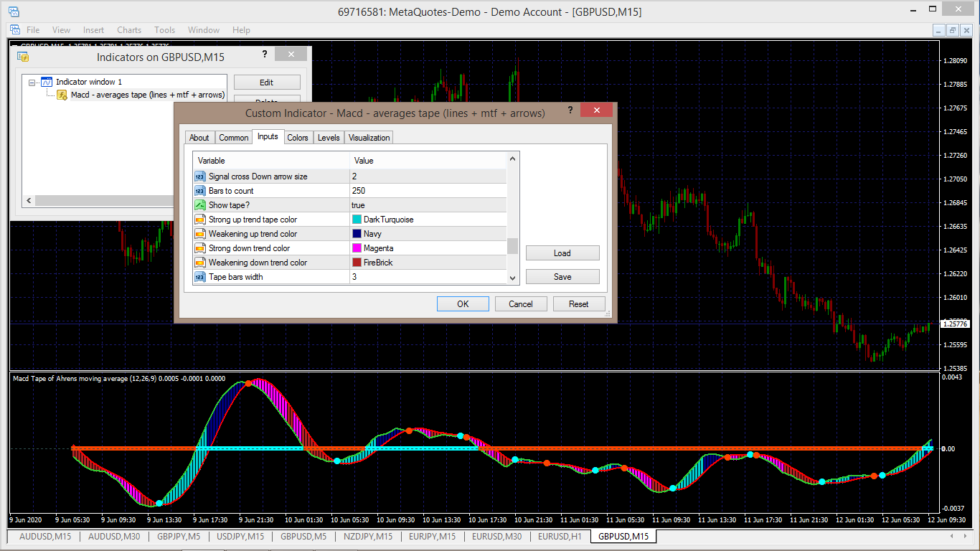
Task: Click help question mark in Custom Indicator dialog
Action: point(570,110)
